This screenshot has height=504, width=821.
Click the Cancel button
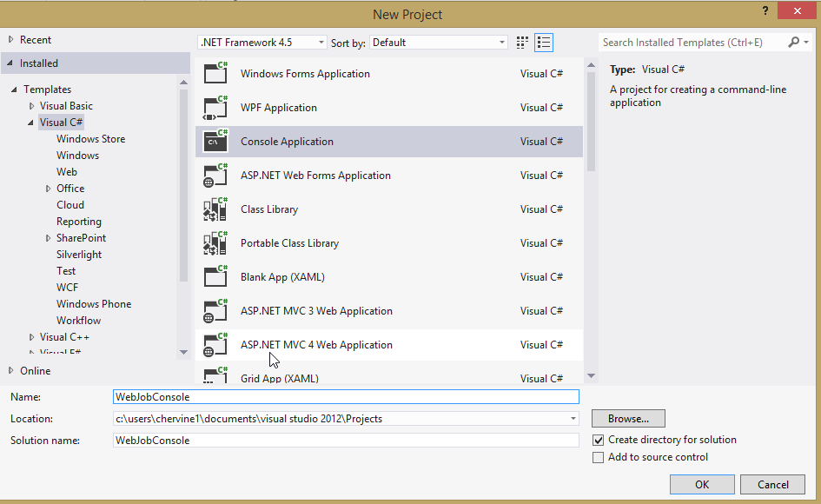pyautogui.click(x=773, y=485)
